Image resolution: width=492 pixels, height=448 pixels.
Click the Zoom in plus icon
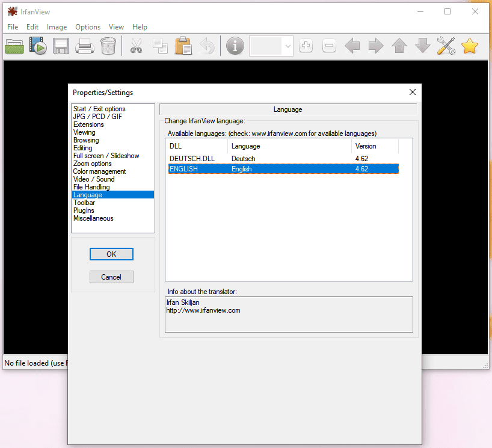click(x=306, y=46)
